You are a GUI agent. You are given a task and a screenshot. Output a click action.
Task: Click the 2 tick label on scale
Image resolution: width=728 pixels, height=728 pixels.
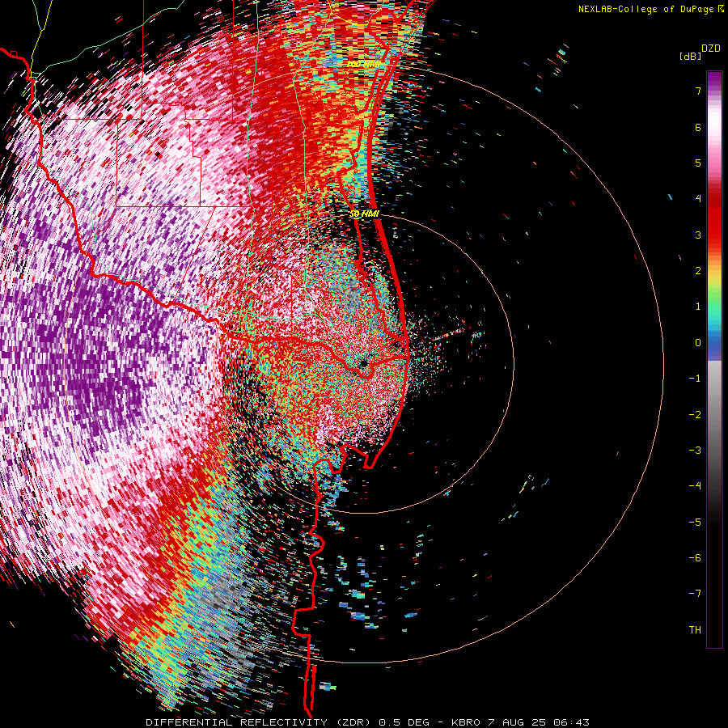point(698,271)
